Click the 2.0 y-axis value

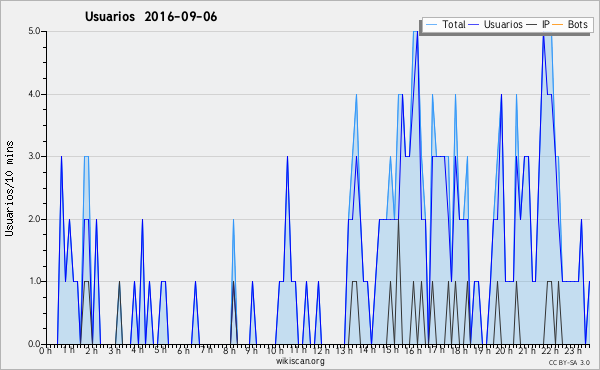pos(34,219)
